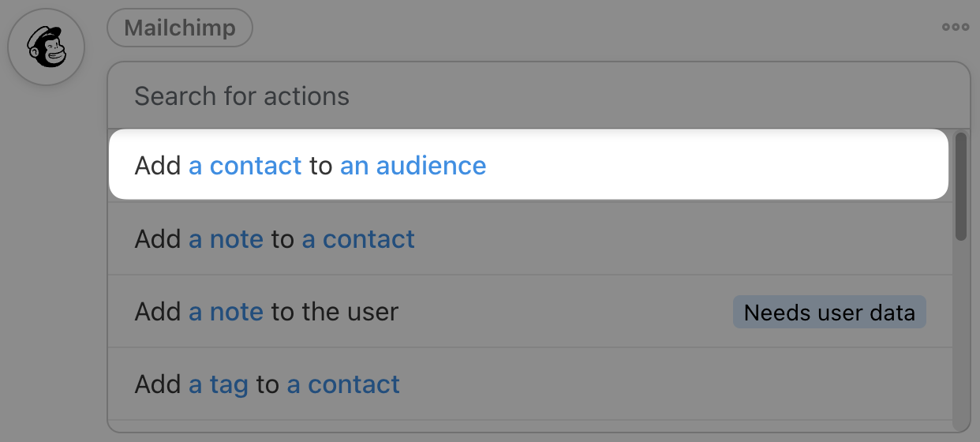Screen dimensions: 980x442
Task: Select the Add a contact to an audience action
Action: (631, 166)
